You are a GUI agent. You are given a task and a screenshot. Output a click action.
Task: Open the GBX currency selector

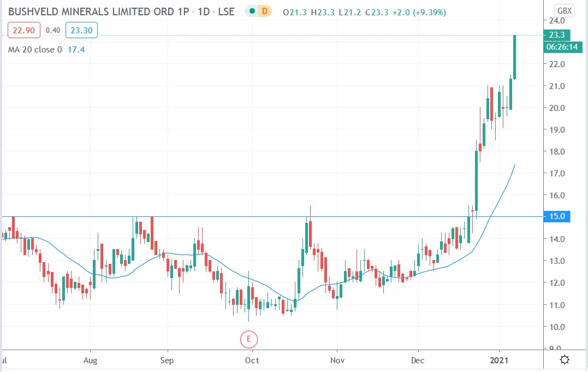(x=565, y=11)
